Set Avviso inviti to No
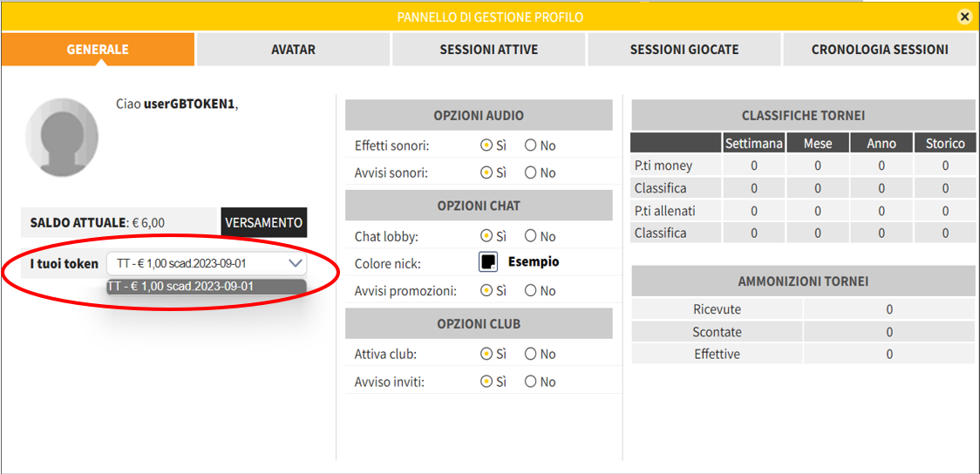Screen dimensions: 980x474 pos(530,382)
